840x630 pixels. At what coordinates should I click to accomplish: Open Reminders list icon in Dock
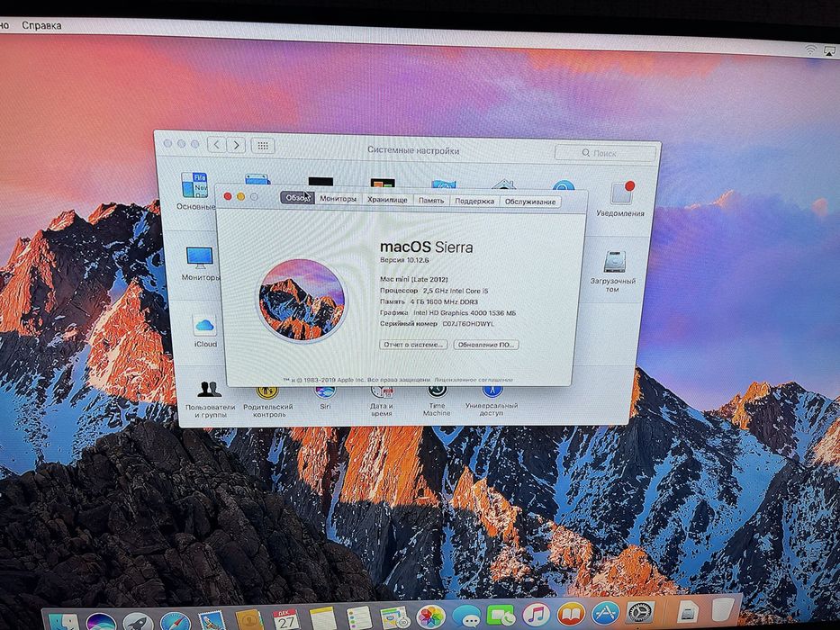coord(359,617)
